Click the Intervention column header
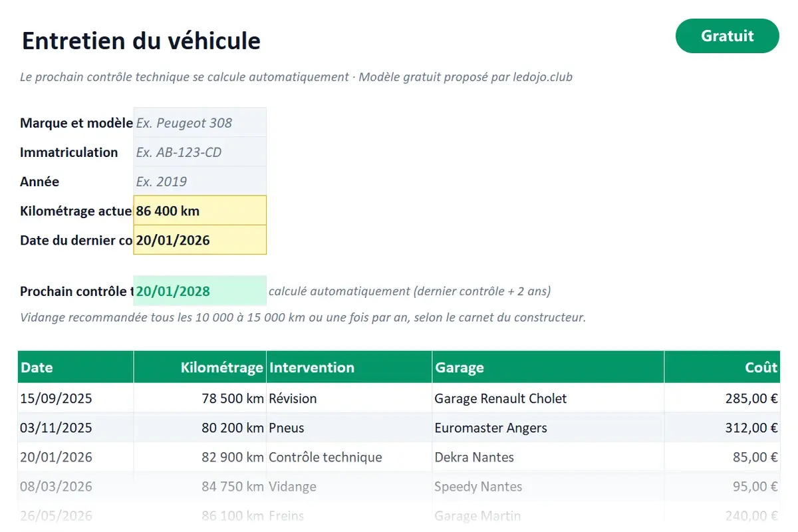Image resolution: width=798 pixels, height=532 pixels. (x=349, y=367)
